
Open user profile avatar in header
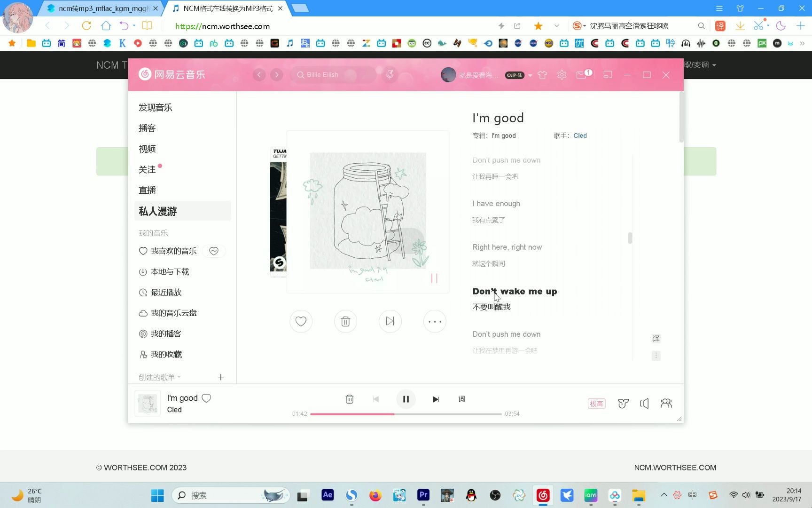click(x=448, y=75)
